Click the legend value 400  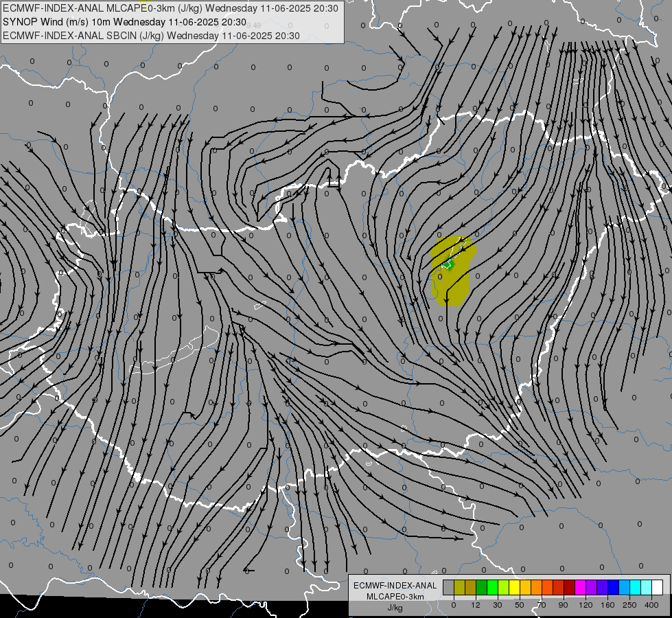(651, 605)
